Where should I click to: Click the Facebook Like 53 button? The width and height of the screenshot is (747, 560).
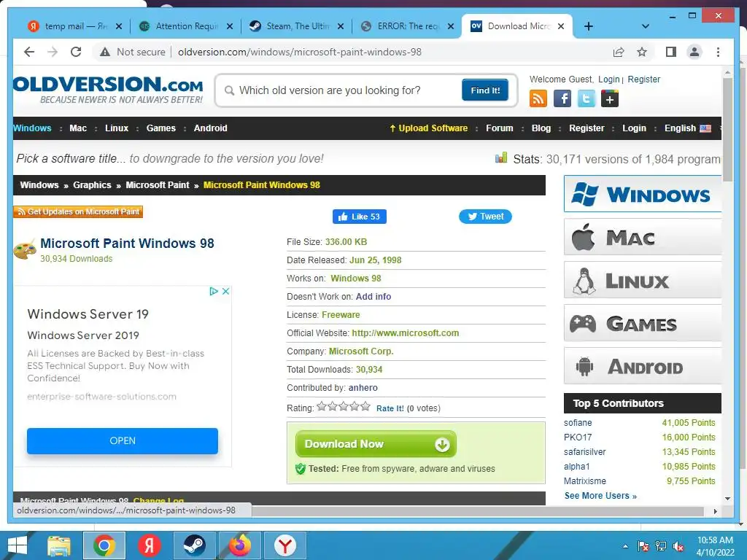(x=359, y=217)
